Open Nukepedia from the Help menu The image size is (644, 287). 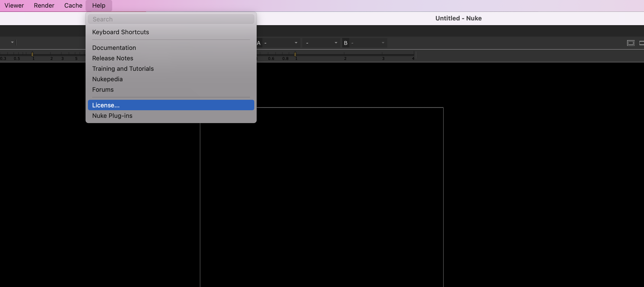point(107,79)
